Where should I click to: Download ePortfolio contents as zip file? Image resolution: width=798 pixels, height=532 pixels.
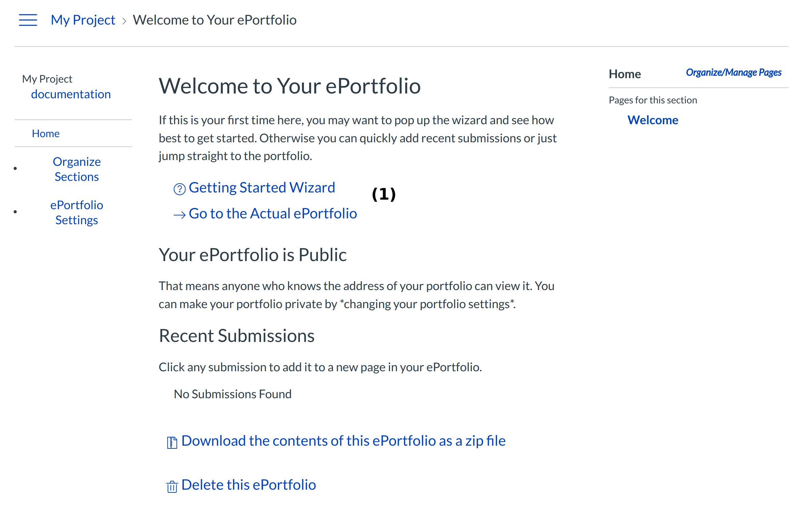pos(343,441)
